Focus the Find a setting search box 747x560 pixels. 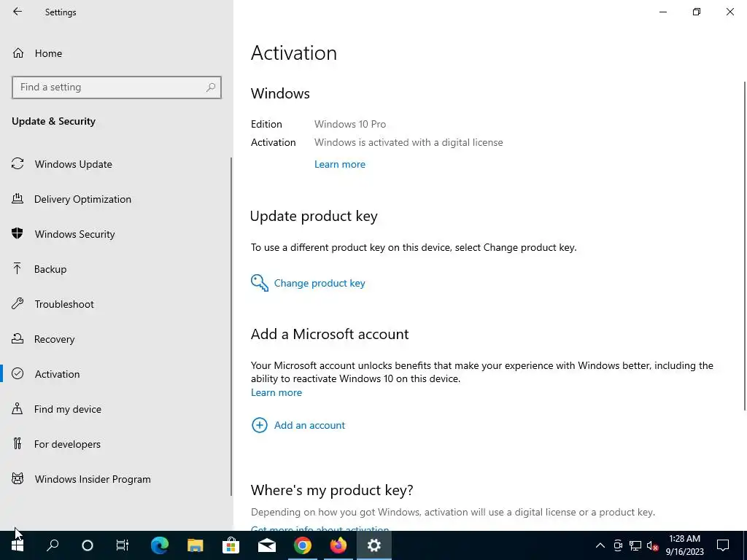[x=117, y=87]
